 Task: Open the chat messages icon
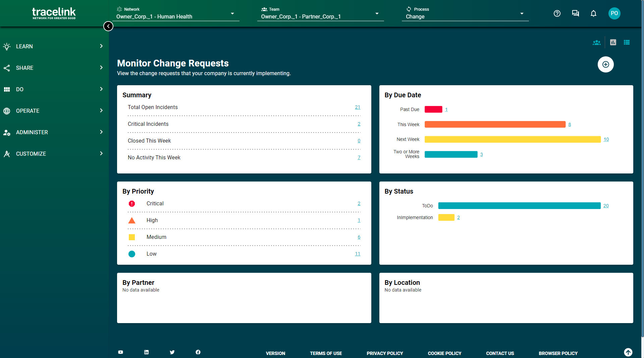pos(576,13)
